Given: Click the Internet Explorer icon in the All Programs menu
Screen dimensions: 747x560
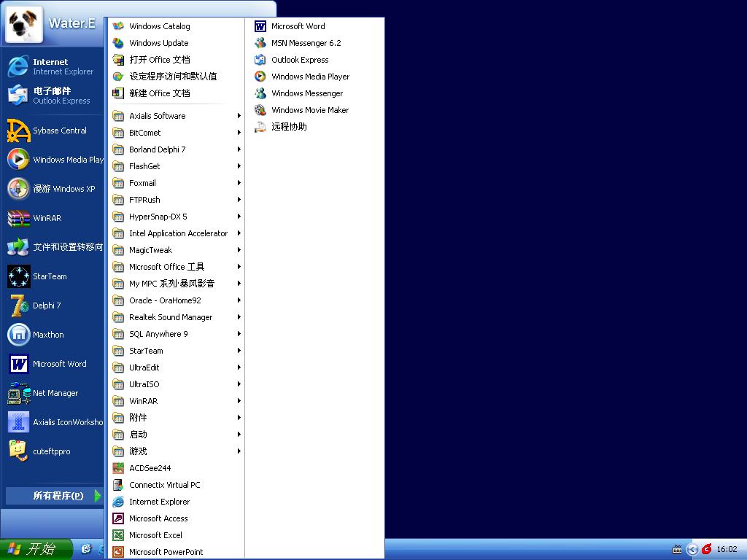Looking at the screenshot, I should tap(118, 502).
